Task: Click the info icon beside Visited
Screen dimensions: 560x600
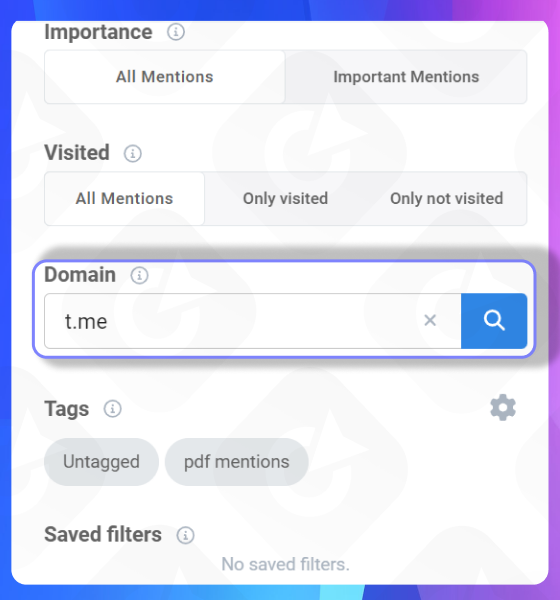Action: (x=132, y=153)
